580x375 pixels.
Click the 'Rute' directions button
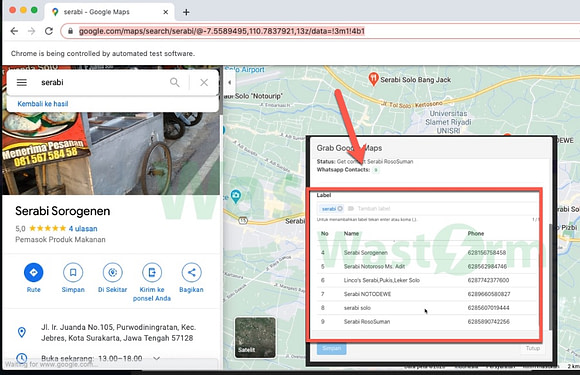[x=34, y=273]
